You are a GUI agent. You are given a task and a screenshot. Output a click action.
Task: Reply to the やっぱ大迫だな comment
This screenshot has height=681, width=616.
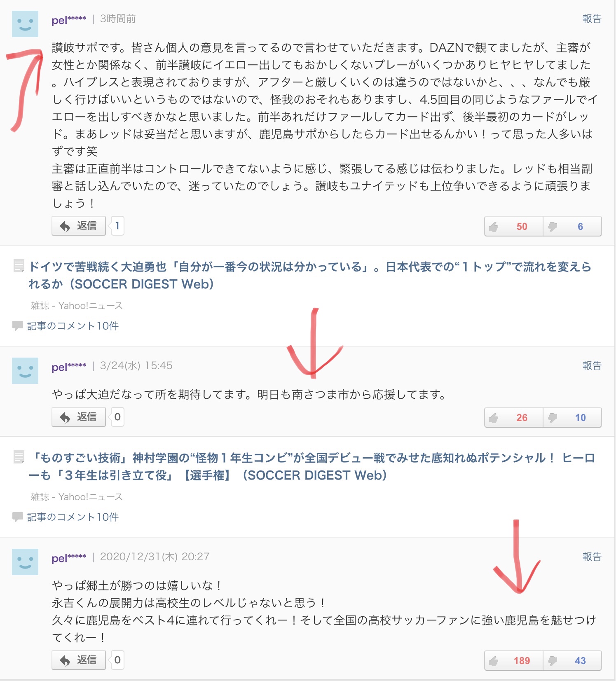(79, 417)
